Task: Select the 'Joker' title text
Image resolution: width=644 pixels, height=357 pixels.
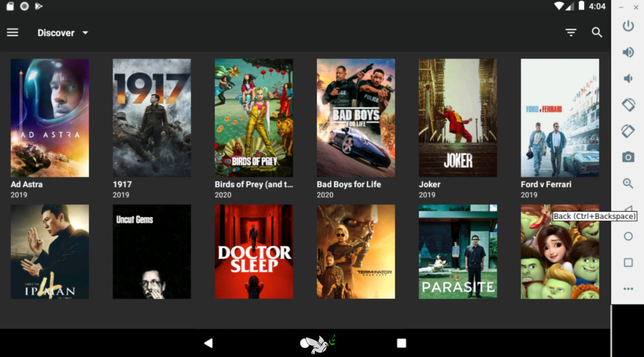Action: point(430,184)
